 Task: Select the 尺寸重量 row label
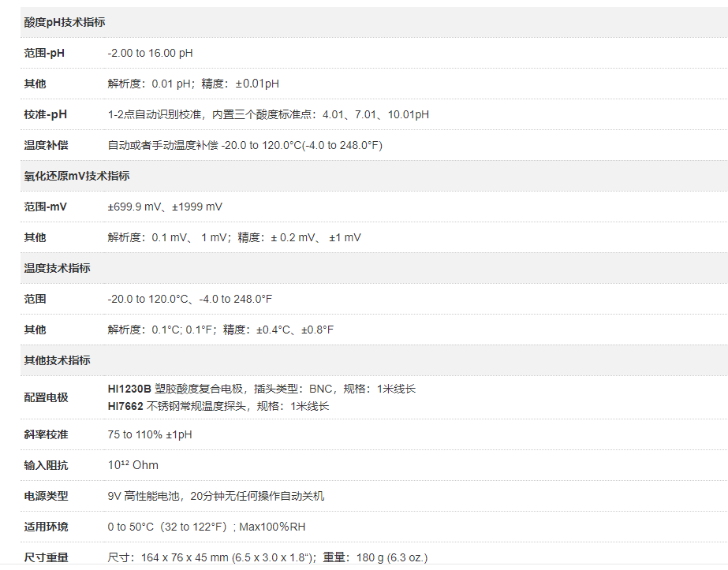click(x=46, y=557)
